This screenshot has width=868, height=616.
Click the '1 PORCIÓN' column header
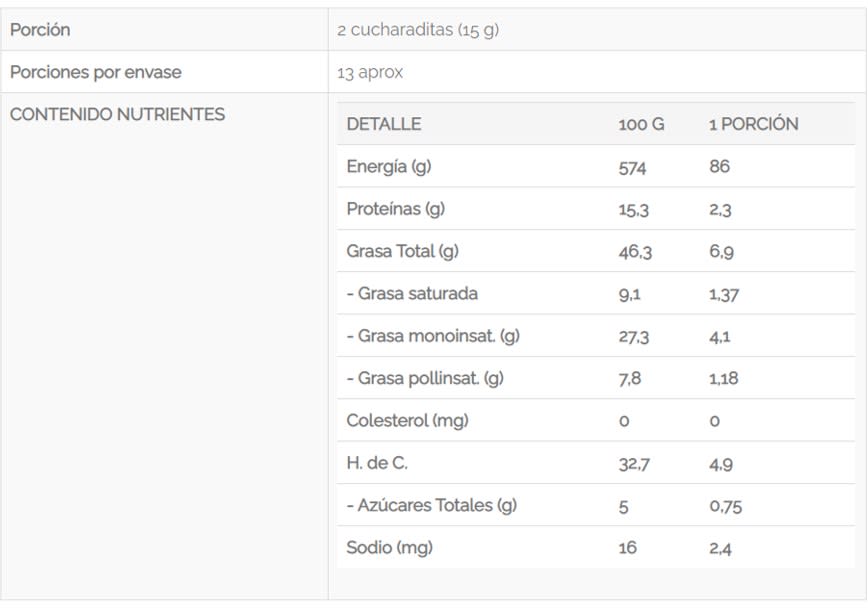click(753, 124)
